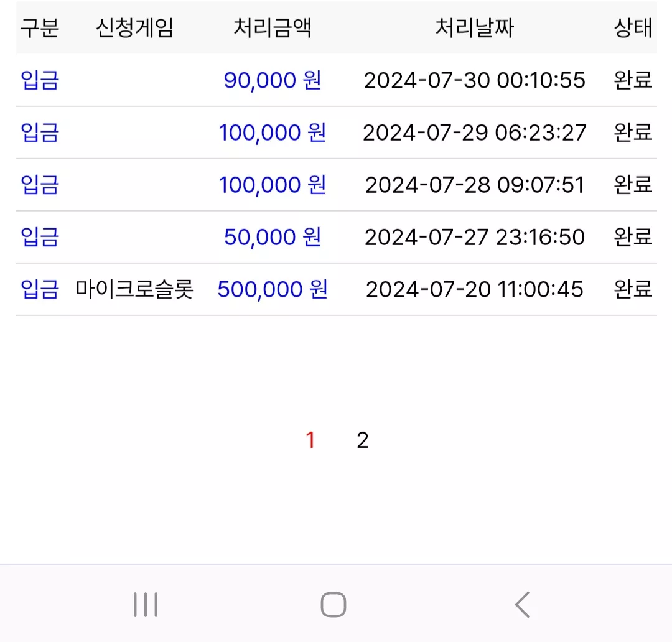Select current page number 1
Screen dimensions: 672x642
pos(310,440)
